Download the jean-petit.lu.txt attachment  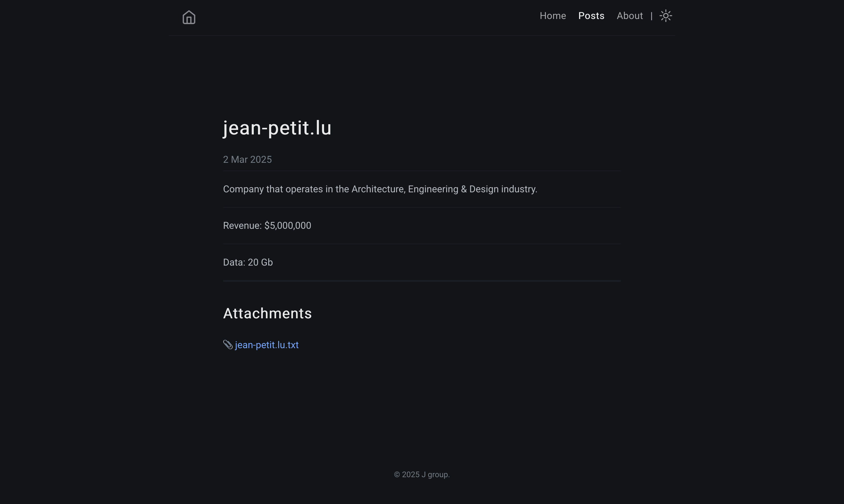coord(266,345)
